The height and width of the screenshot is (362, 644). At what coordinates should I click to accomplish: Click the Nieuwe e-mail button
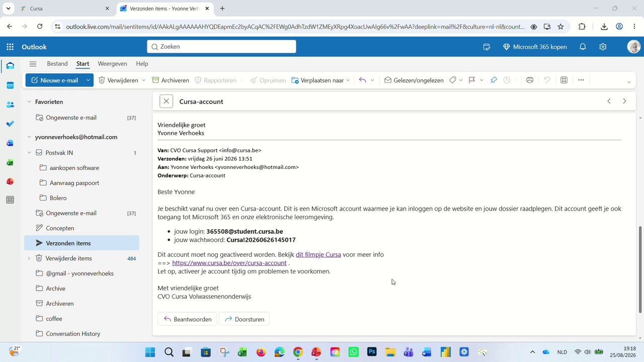55,80
